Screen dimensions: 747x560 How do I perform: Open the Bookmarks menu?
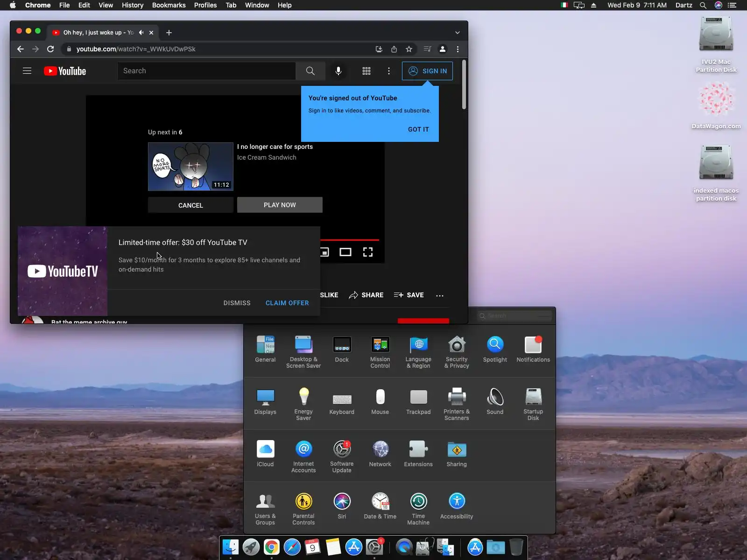point(169,5)
